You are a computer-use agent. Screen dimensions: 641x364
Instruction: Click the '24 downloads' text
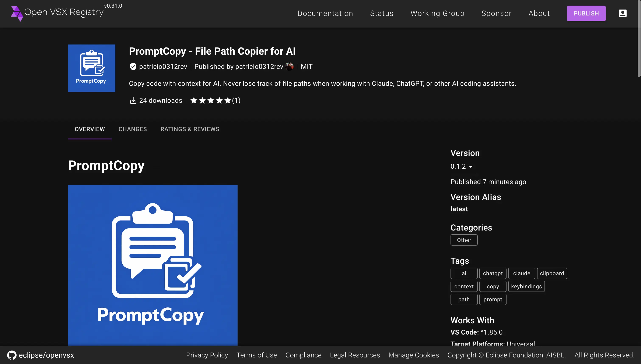point(160,100)
